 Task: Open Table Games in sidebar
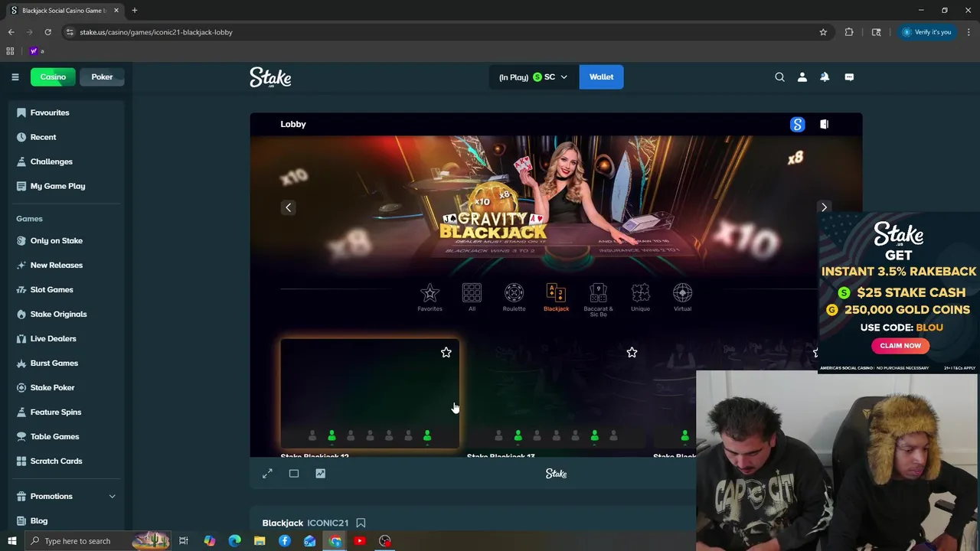[66, 436]
